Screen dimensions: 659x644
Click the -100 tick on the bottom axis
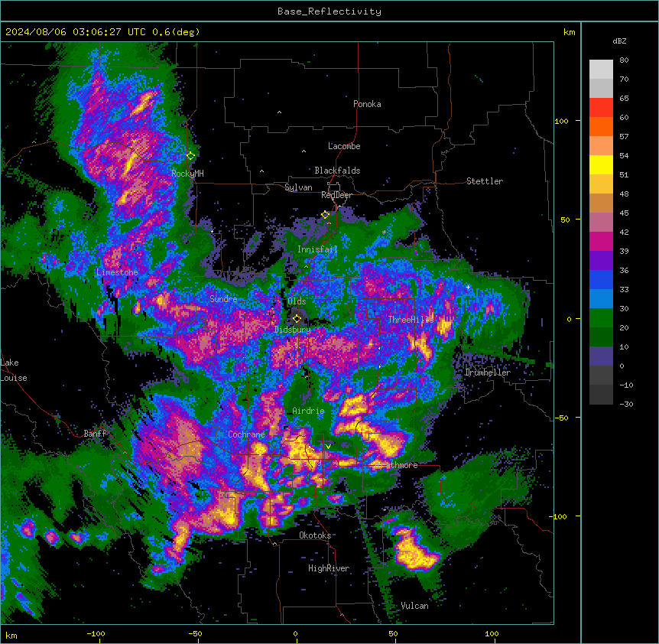coord(96,633)
